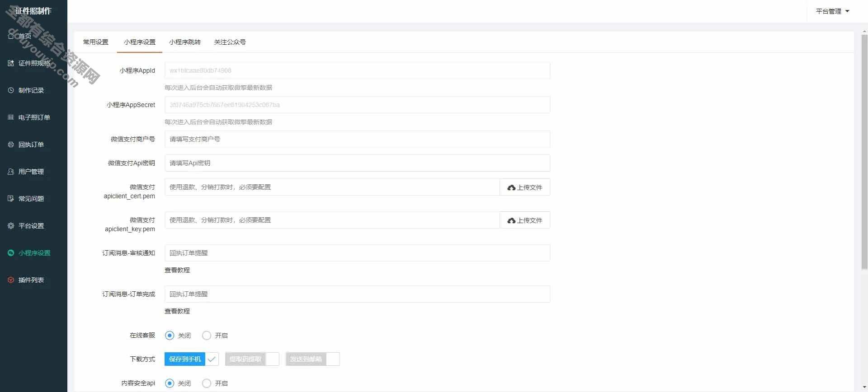Click the green 小程序设置 icon
868x392 pixels.
pos(11,253)
